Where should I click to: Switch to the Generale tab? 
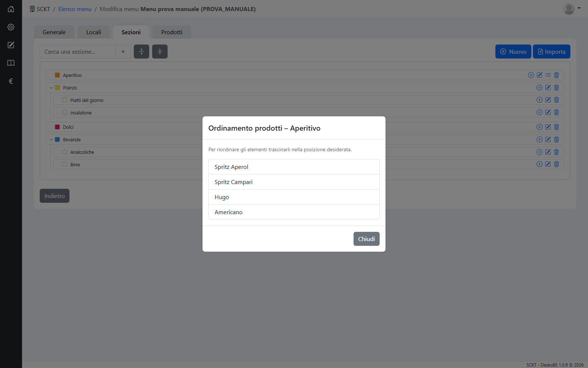(x=54, y=32)
